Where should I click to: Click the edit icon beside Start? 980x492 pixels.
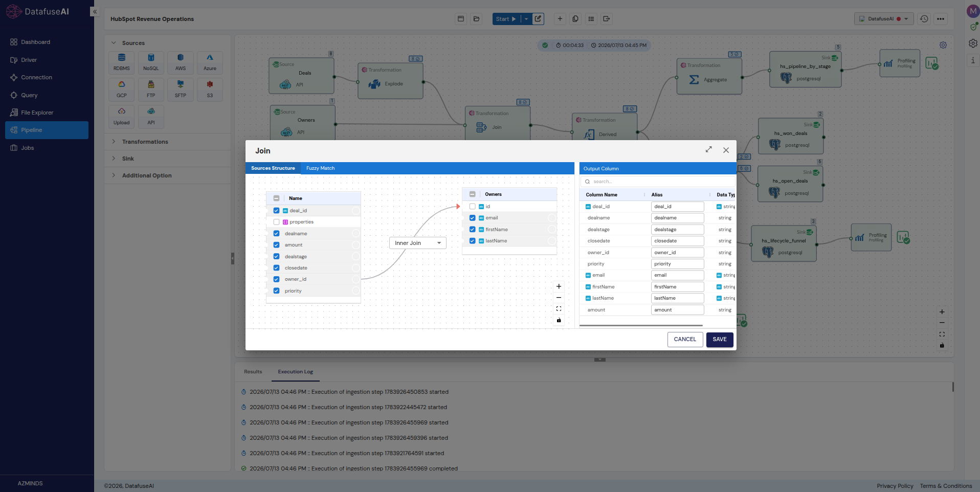click(x=538, y=19)
